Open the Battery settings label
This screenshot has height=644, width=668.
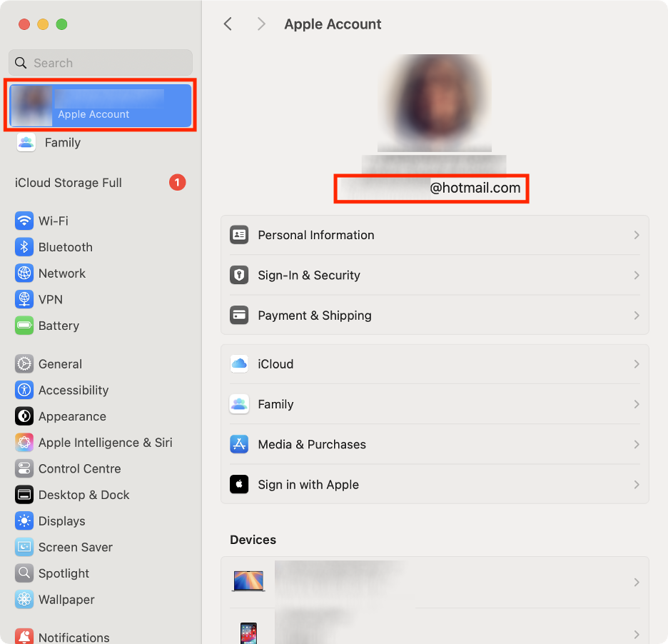point(59,326)
